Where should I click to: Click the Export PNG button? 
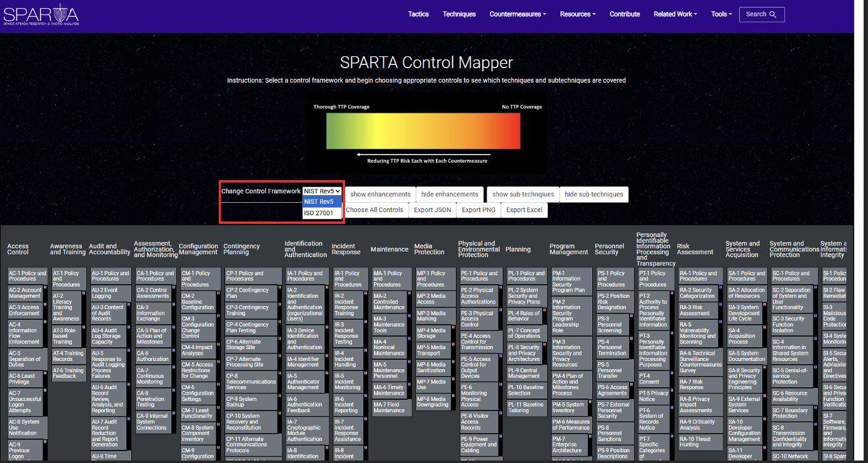tap(479, 210)
